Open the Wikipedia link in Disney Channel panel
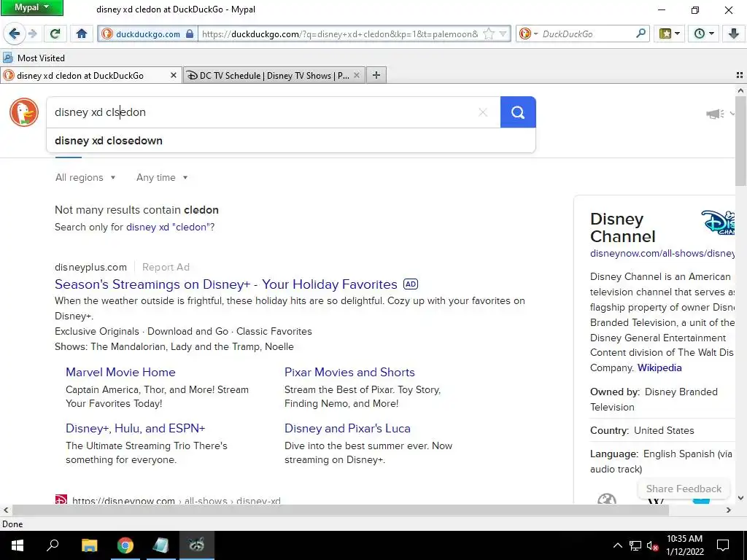 click(659, 367)
